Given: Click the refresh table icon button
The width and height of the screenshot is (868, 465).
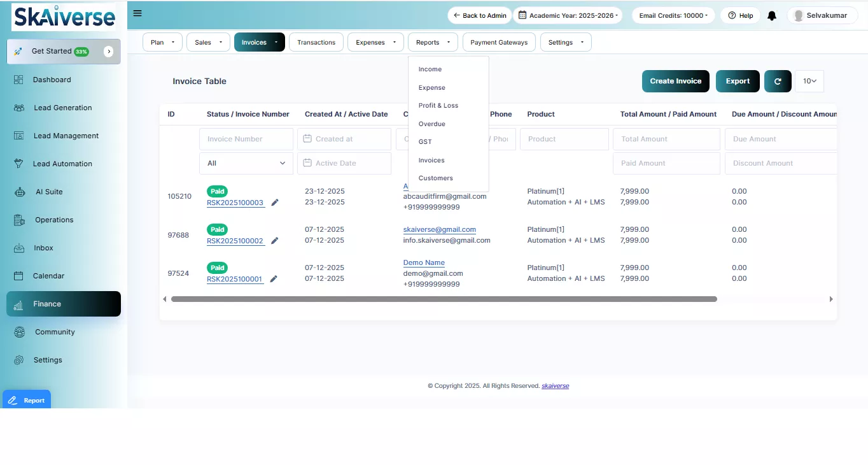Looking at the screenshot, I should tap(777, 82).
